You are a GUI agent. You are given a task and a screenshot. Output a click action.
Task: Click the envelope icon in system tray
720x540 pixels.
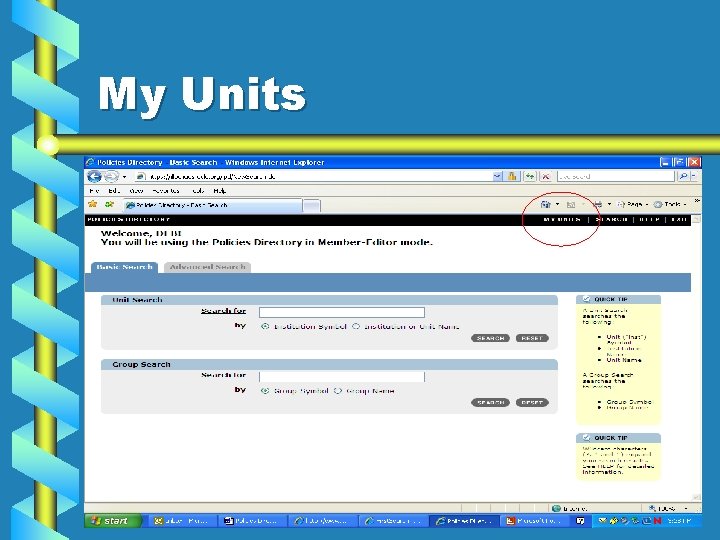coord(602,521)
